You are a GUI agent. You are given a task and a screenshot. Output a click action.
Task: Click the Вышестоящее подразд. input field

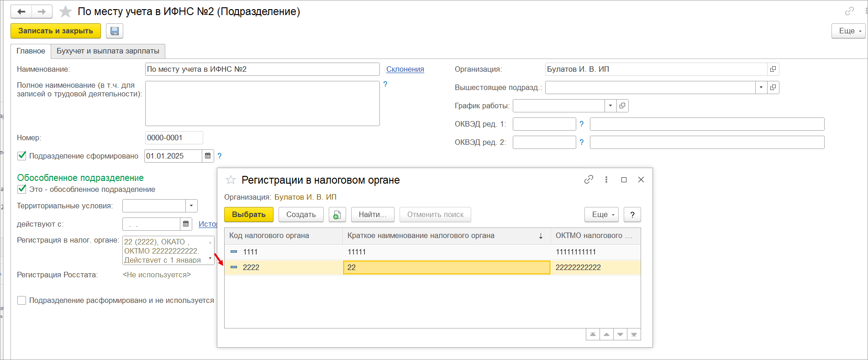[650, 87]
